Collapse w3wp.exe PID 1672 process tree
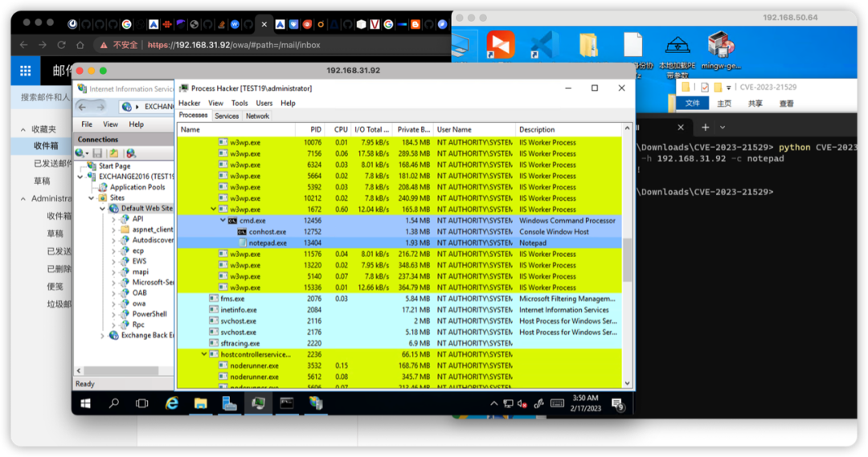 [213, 209]
